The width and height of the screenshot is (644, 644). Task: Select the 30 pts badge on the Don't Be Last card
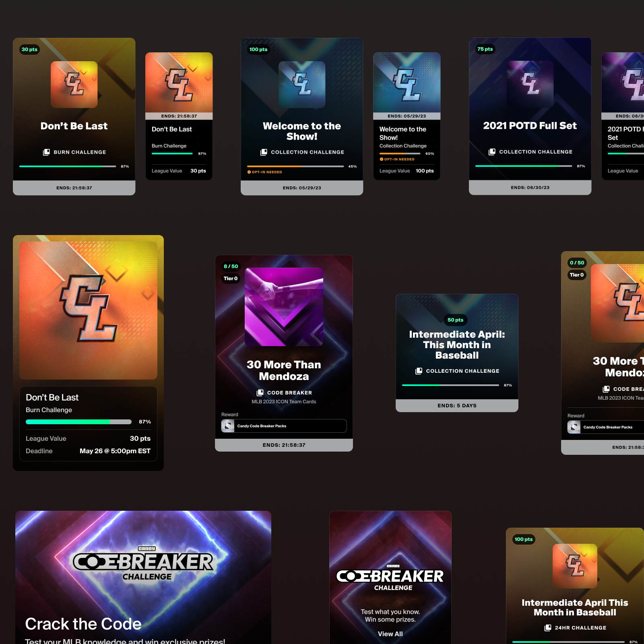coord(29,50)
